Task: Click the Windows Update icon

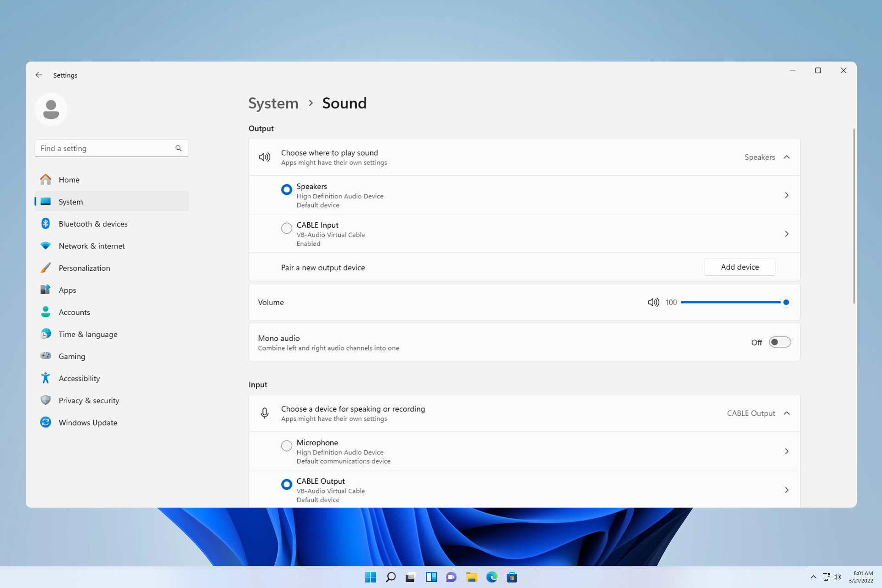Action: [45, 422]
